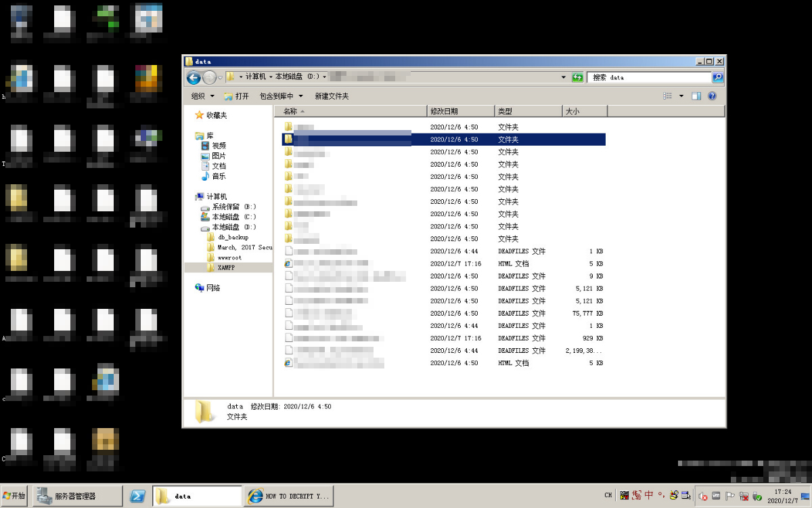
Task: Open the Explorer help question-mark icon
Action: 712,96
